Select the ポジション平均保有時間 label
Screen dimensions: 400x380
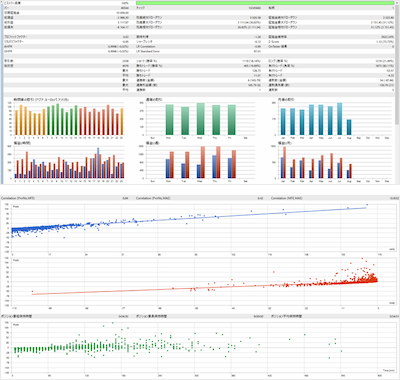click(x=286, y=316)
